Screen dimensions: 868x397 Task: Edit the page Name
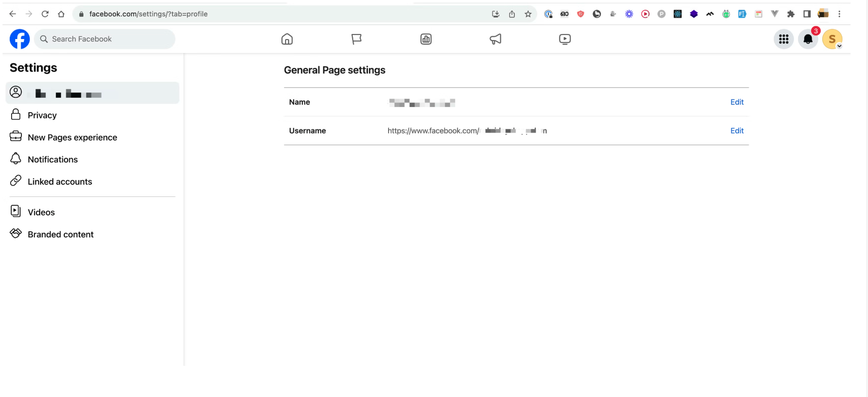point(737,102)
